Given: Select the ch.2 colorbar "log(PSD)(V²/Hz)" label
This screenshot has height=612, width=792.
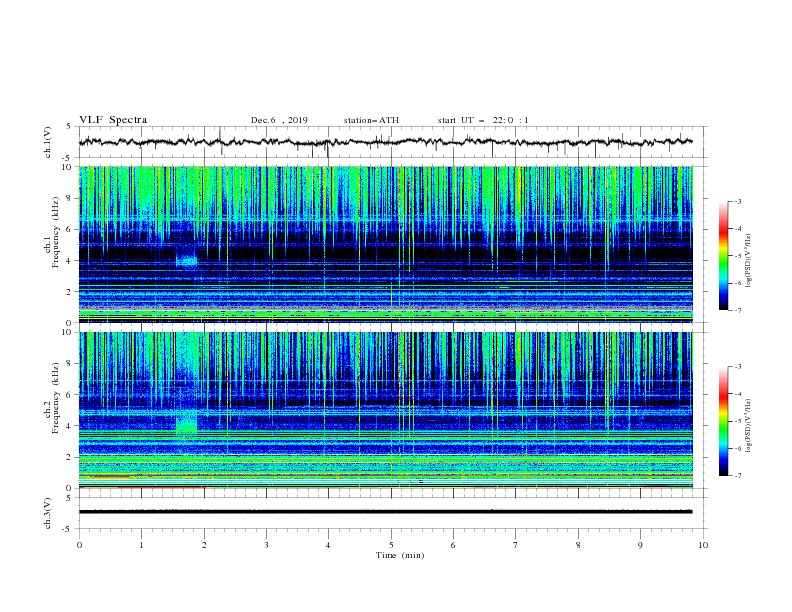Looking at the screenshot, I should coord(748,425).
